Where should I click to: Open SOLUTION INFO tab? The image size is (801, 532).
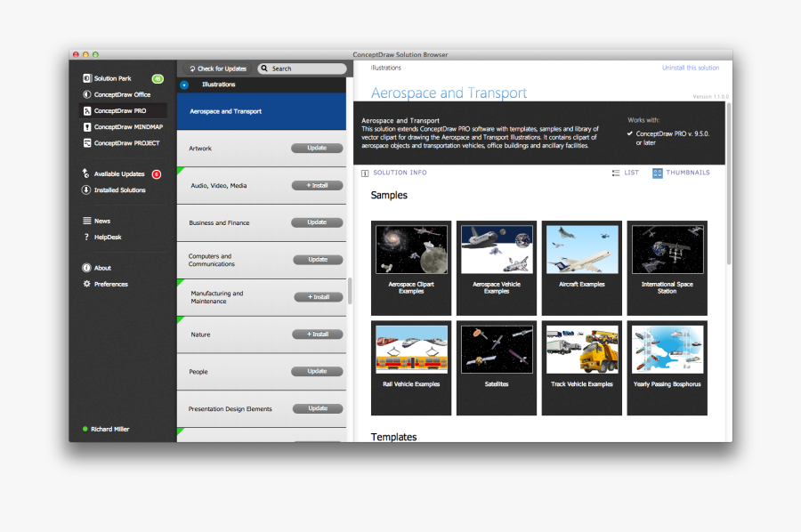pos(400,173)
